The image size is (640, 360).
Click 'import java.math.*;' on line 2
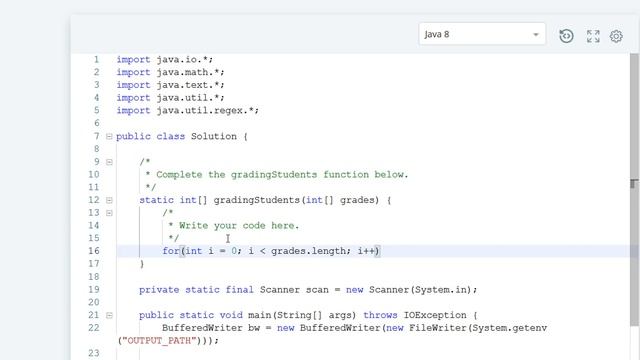(170, 72)
